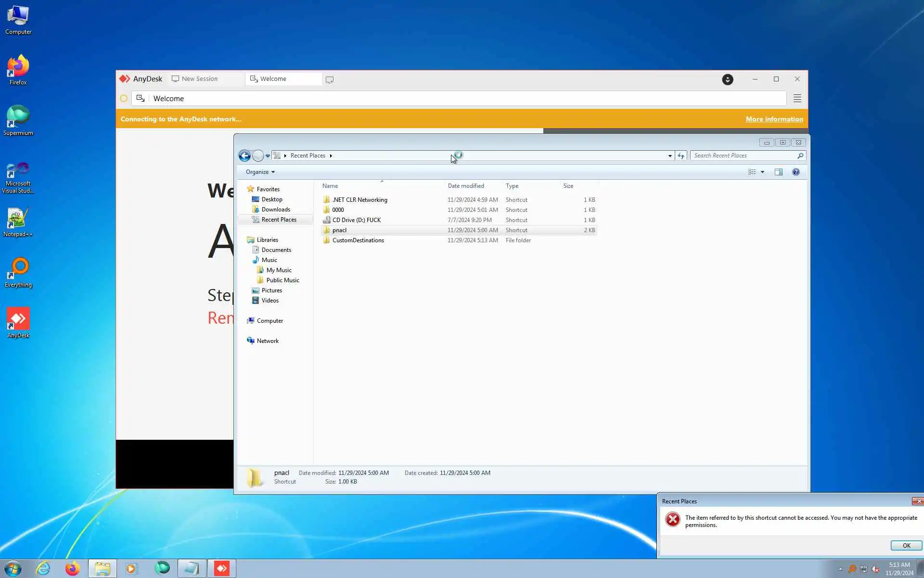Screen dimensions: 924x578
Task: Click OK in the error dialog
Action: pyautogui.click(x=906, y=545)
